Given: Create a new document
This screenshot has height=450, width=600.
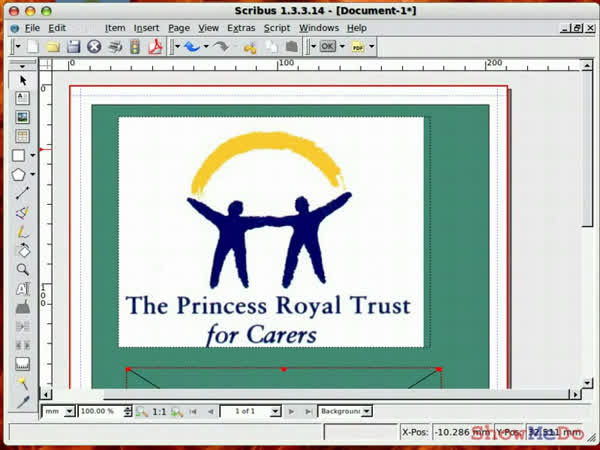Looking at the screenshot, I should tap(33, 47).
